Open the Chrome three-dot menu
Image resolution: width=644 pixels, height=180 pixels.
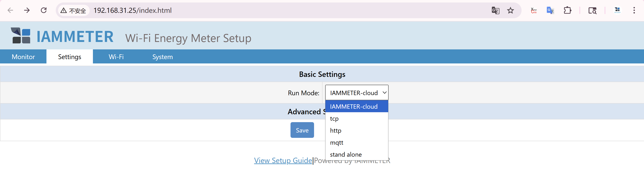coord(634,11)
